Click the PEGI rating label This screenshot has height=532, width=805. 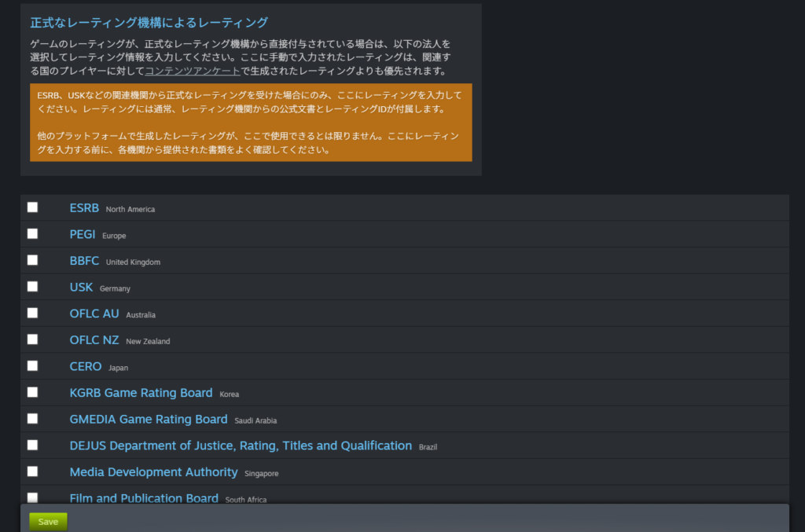(x=83, y=234)
